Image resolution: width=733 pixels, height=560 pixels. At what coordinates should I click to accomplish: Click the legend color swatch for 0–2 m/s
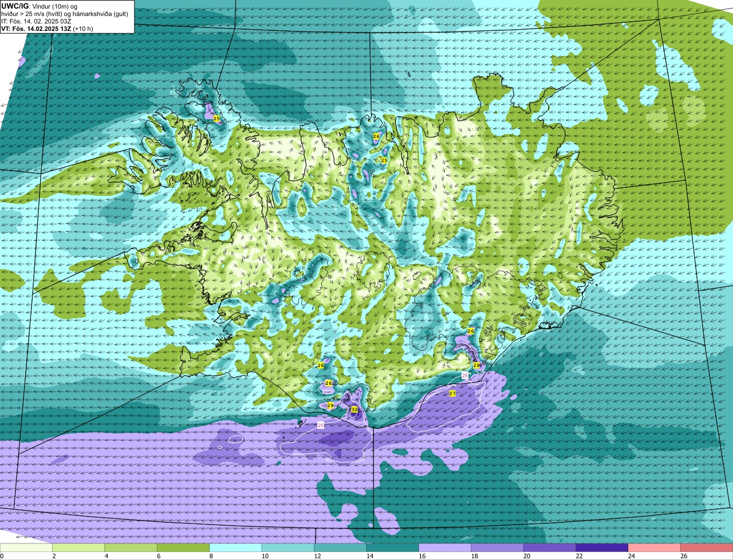tap(26, 548)
